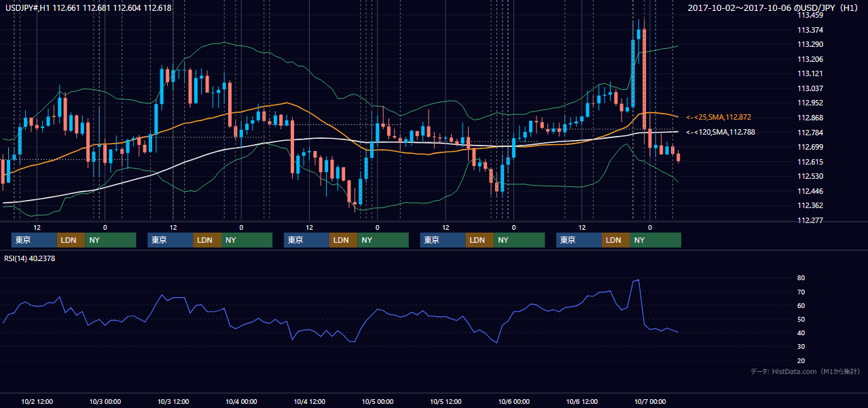Click the 112.530 price axis label
Screen dimensions: 868x408
[810, 177]
